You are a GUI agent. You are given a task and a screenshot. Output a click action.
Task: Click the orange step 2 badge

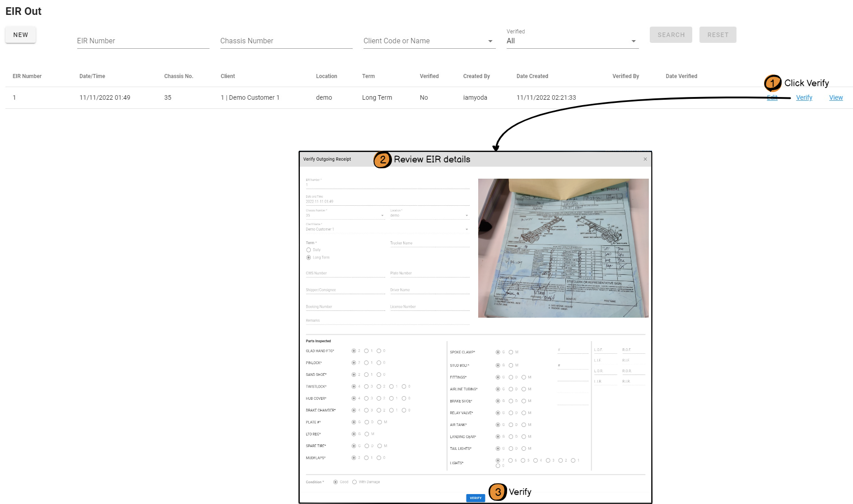pyautogui.click(x=382, y=160)
